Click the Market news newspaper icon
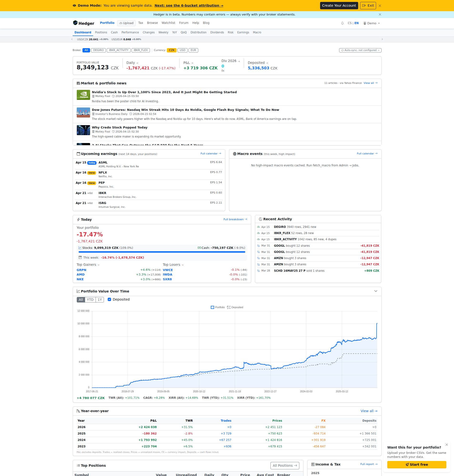 [x=78, y=83]
